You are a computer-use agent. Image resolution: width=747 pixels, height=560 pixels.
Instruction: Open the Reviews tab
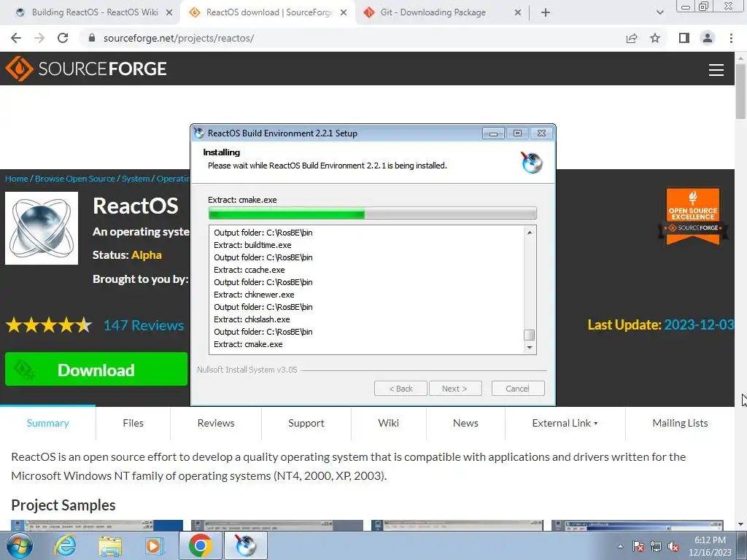216,423
